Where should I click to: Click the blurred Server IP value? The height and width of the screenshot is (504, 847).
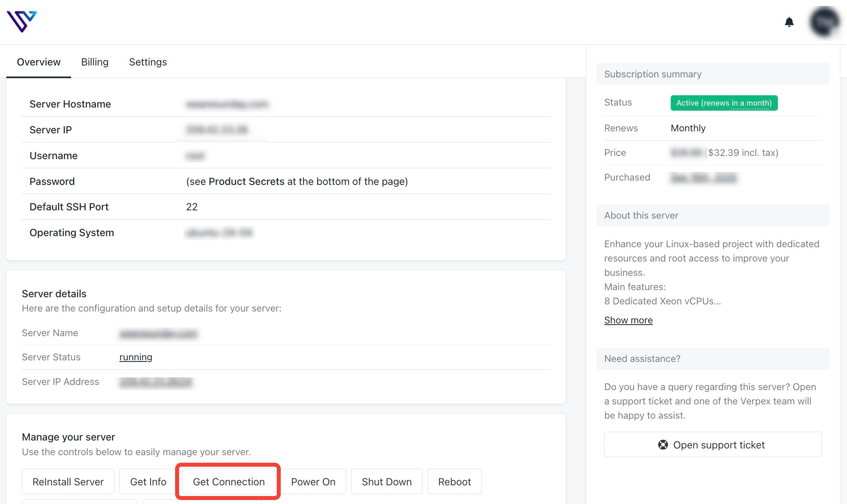click(x=217, y=130)
